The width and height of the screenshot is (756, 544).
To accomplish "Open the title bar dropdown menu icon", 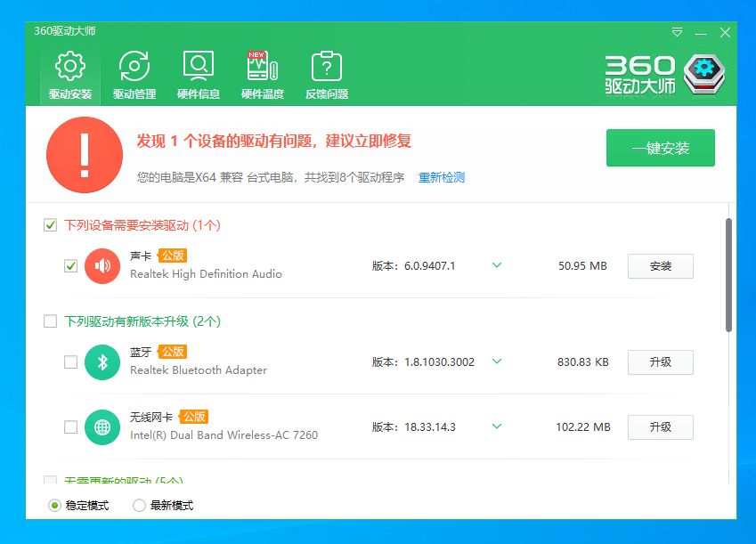I will [x=677, y=33].
